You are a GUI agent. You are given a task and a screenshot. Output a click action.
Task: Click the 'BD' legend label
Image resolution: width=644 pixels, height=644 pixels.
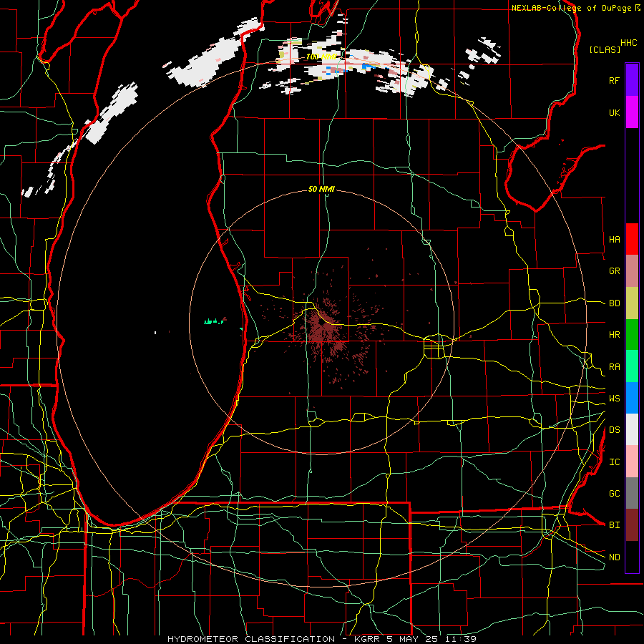click(x=614, y=303)
